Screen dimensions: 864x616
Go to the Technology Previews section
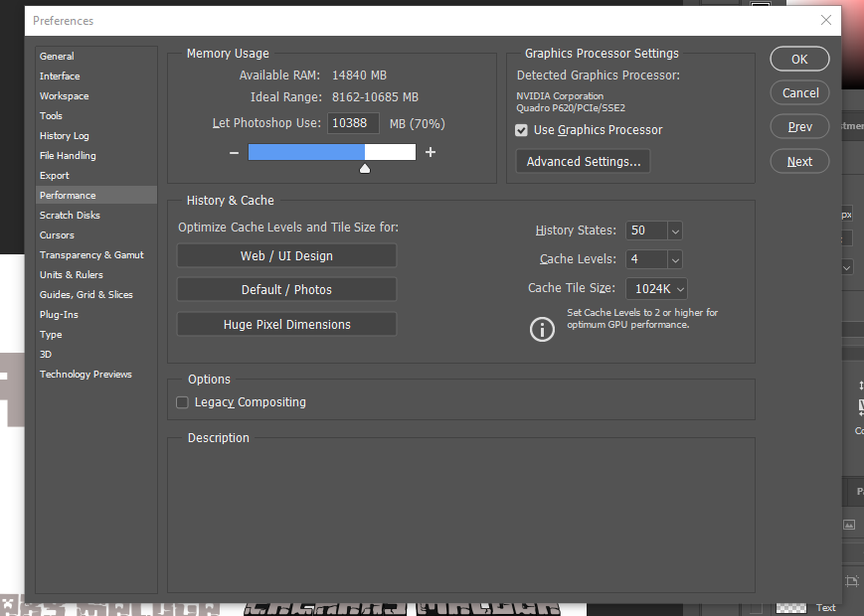pyautogui.click(x=85, y=374)
